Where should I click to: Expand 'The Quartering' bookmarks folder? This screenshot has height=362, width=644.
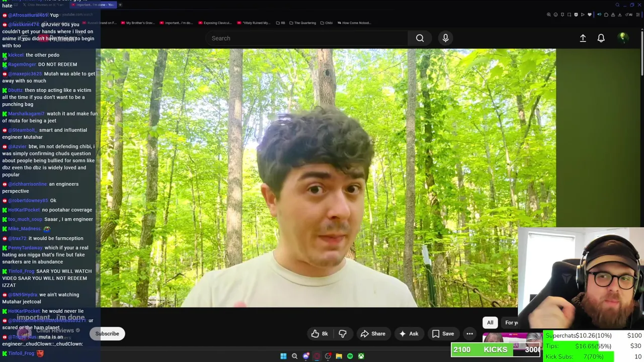click(302, 23)
